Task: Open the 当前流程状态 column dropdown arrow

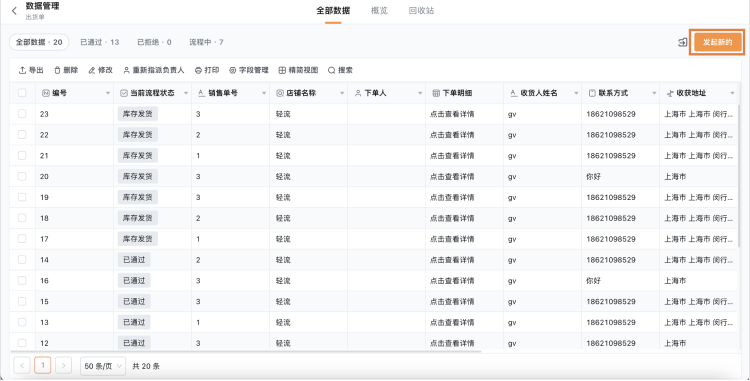Action: pyautogui.click(x=186, y=93)
